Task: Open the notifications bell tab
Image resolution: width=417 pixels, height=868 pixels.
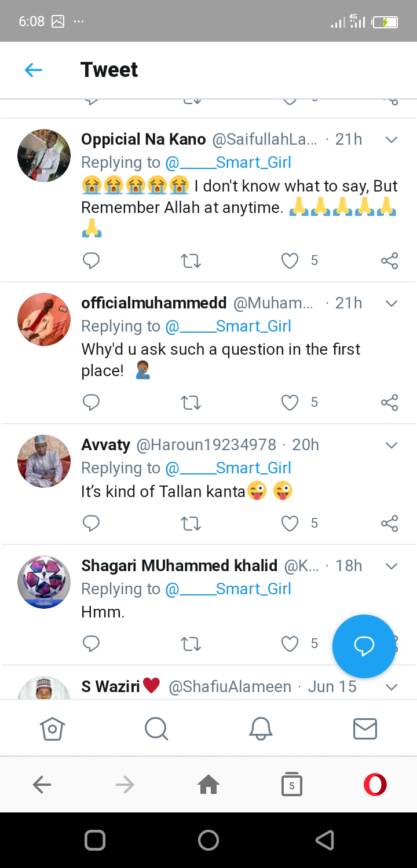Action: coord(261,729)
